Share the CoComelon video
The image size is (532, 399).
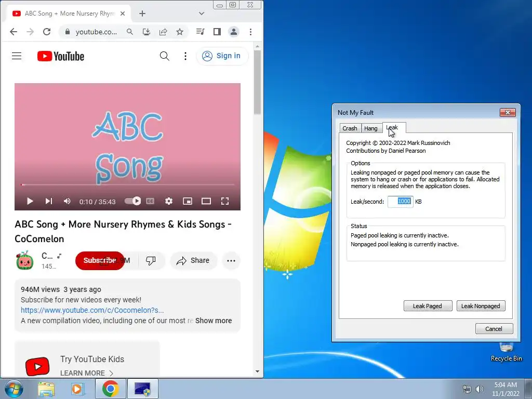[x=193, y=261]
